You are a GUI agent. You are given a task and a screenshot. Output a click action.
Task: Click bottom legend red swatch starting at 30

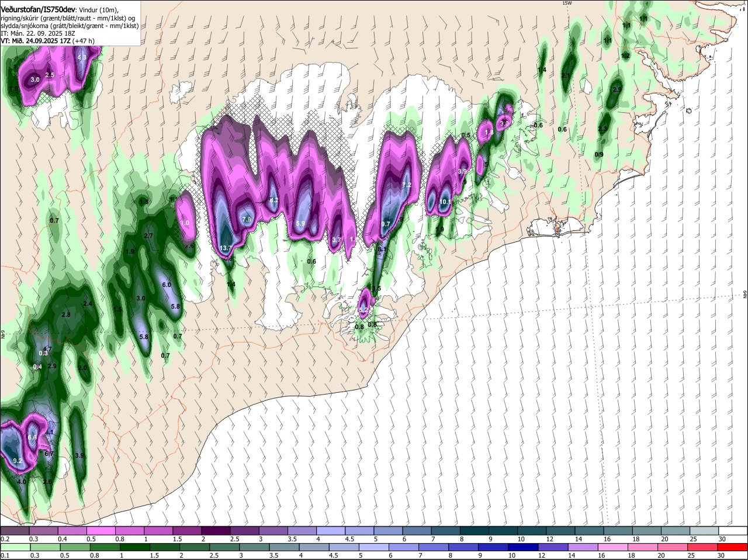733,548
